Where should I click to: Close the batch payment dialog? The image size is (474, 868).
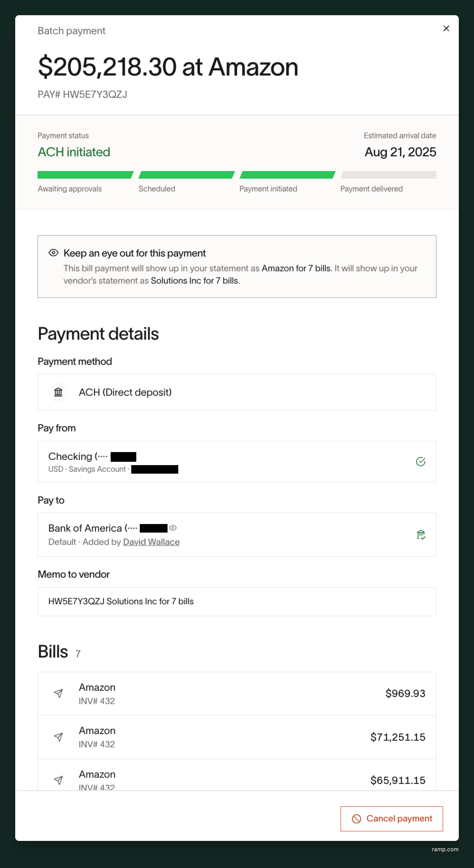coord(446,28)
